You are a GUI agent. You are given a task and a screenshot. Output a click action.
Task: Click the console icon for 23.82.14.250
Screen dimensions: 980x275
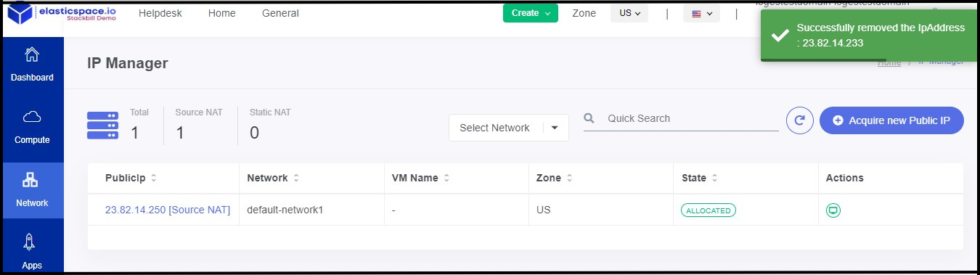pyautogui.click(x=833, y=210)
